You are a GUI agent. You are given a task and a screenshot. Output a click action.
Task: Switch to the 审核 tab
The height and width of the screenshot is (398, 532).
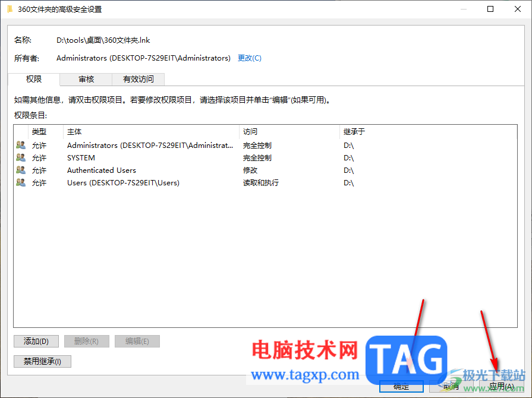(85, 79)
